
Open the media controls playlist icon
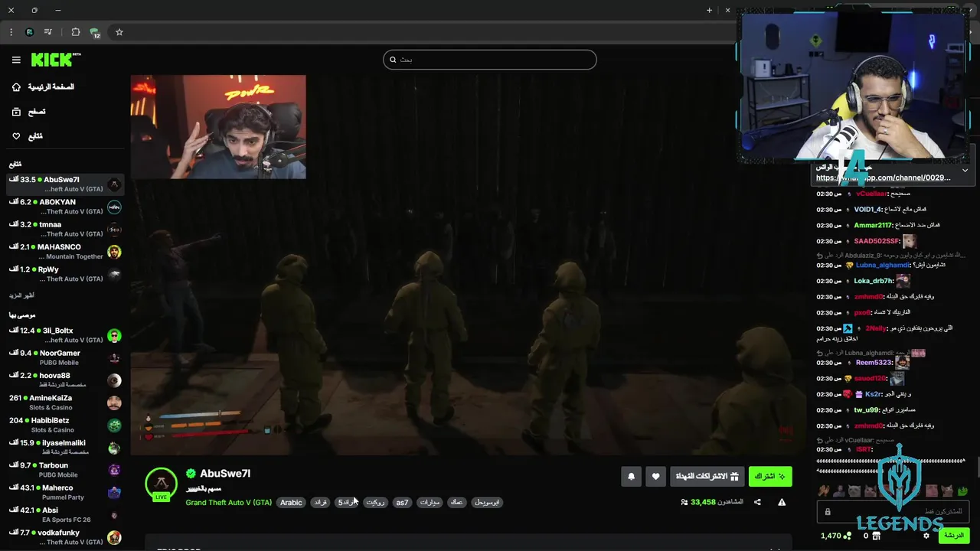pos(48,32)
